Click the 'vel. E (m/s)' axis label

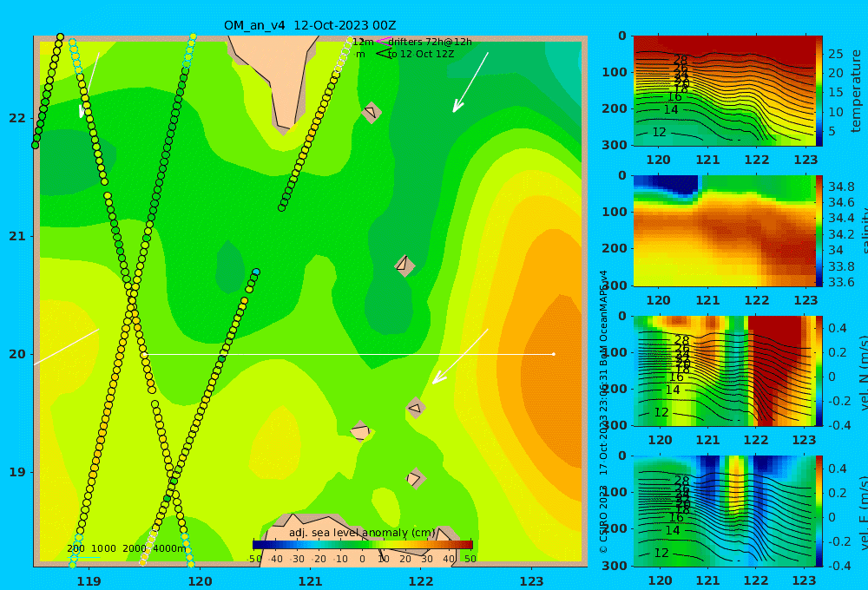tap(863, 514)
